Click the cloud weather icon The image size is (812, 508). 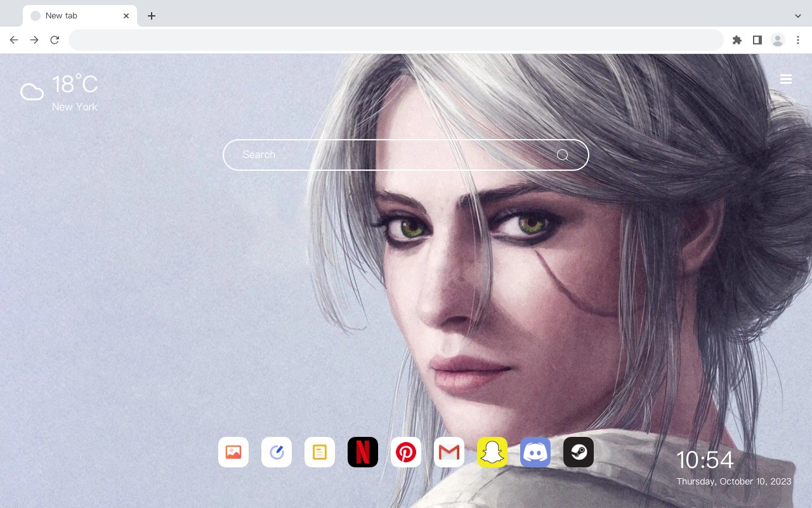coord(32,92)
